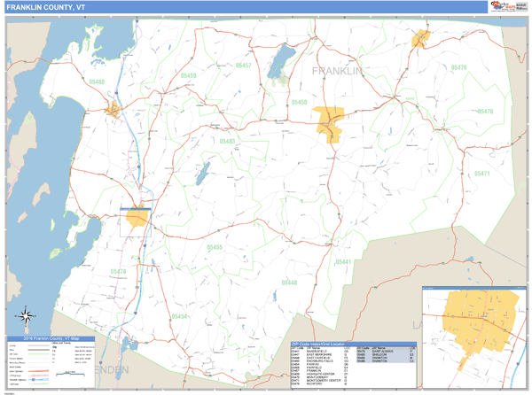Viewport: 532px width, 395px height.
Task: Click the SHELDON row in ZIP index
Action: coord(386,354)
